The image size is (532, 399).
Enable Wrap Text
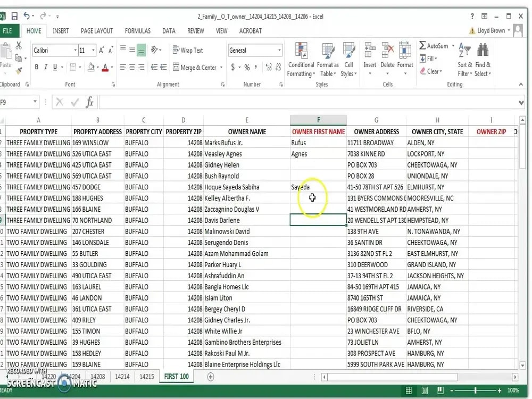(188, 50)
